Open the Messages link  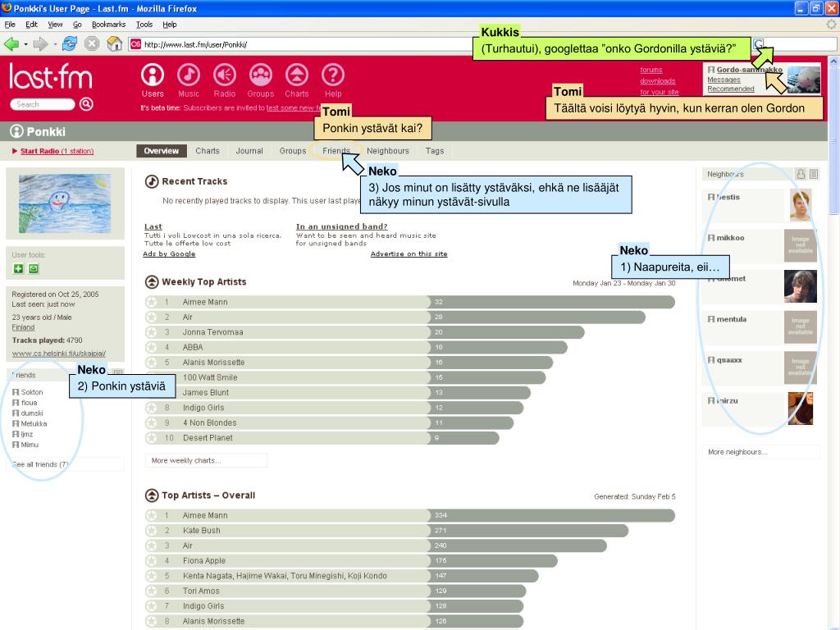tap(724, 80)
